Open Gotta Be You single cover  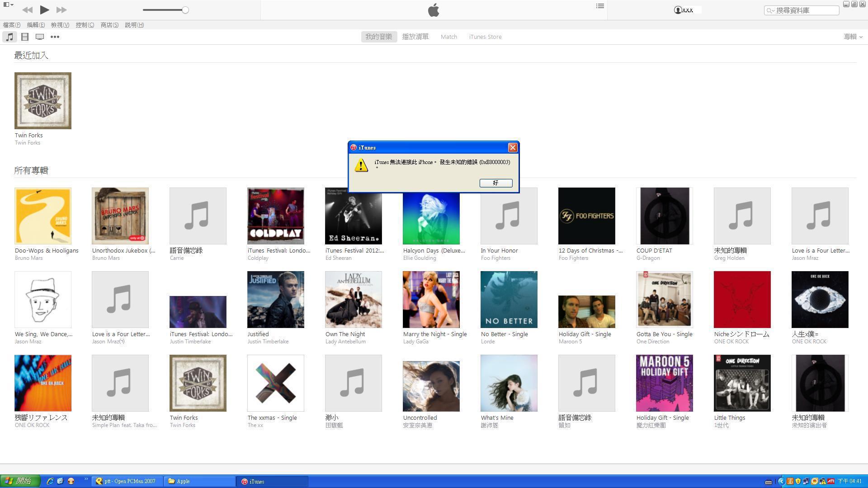click(x=665, y=300)
